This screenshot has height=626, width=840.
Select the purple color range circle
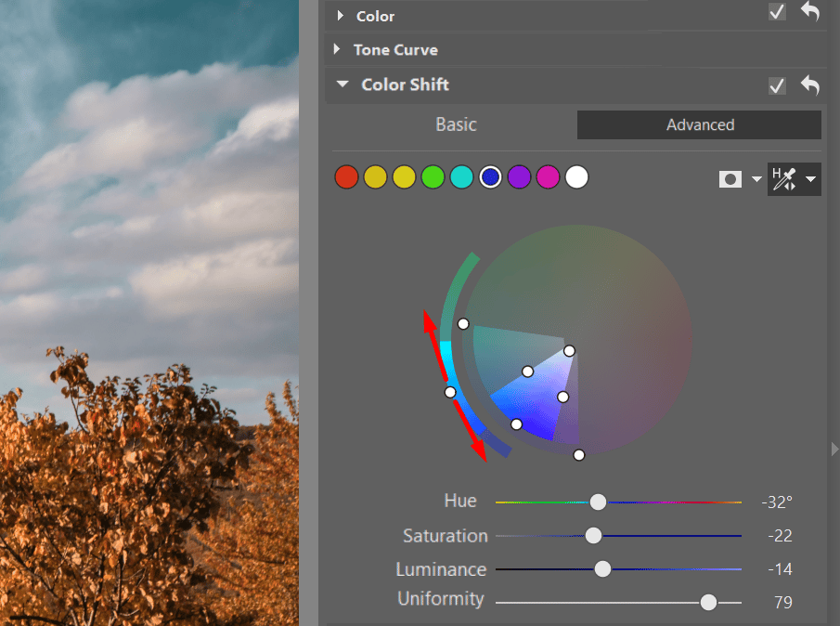coord(519,176)
